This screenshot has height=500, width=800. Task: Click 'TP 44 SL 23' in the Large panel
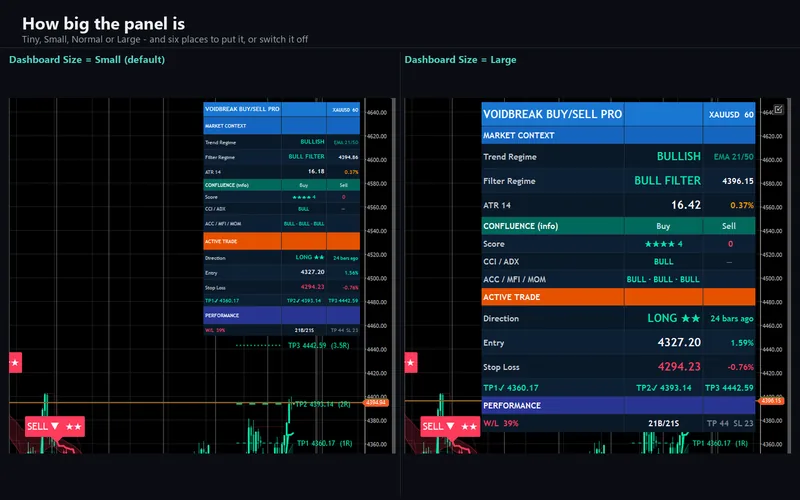coord(730,423)
